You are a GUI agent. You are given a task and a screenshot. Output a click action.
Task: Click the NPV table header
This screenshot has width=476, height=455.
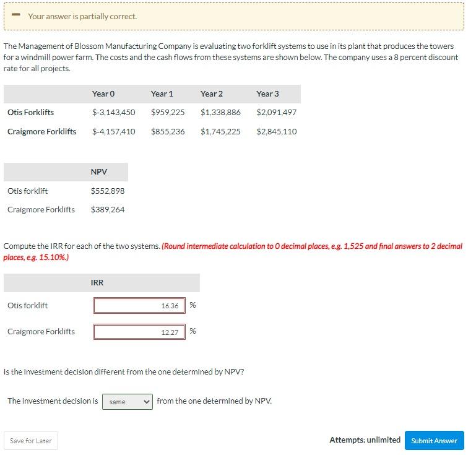pos(99,172)
